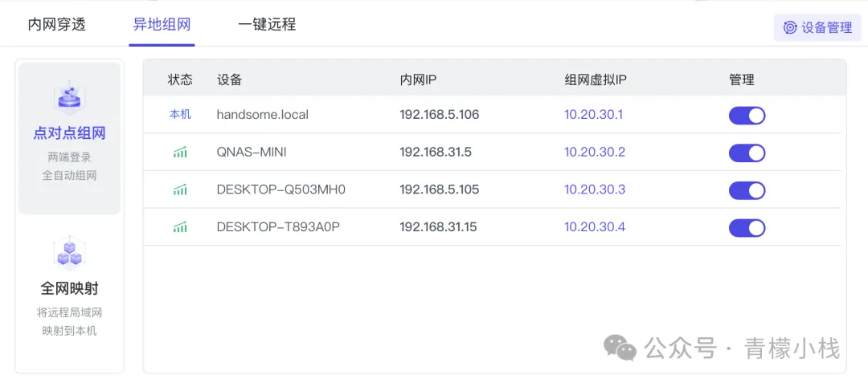Turn off the DESKTOP-Q503MH0 switch
This screenshot has width=868, height=383.
point(747,191)
